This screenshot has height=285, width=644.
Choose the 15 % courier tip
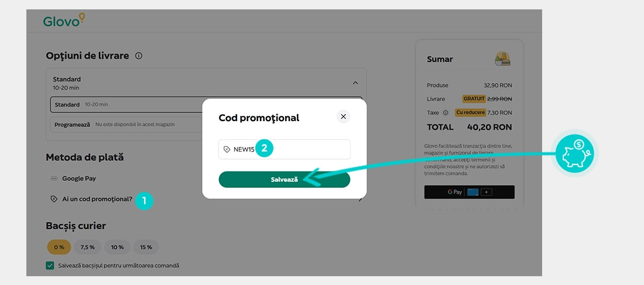tap(146, 247)
